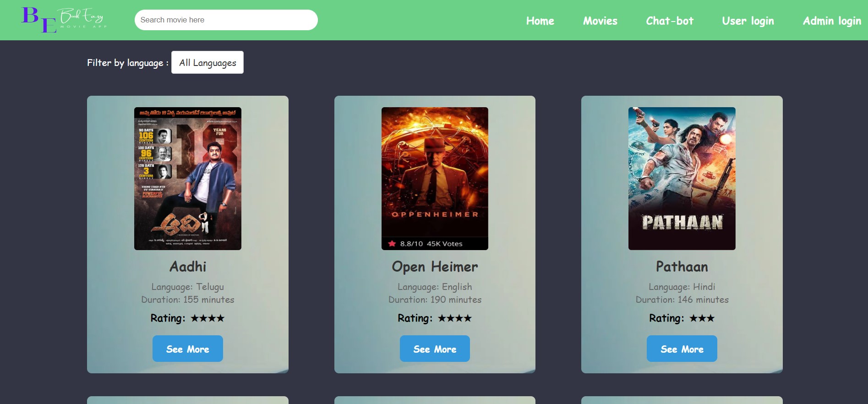
Task: Click See More for Pathaan
Action: click(x=682, y=349)
